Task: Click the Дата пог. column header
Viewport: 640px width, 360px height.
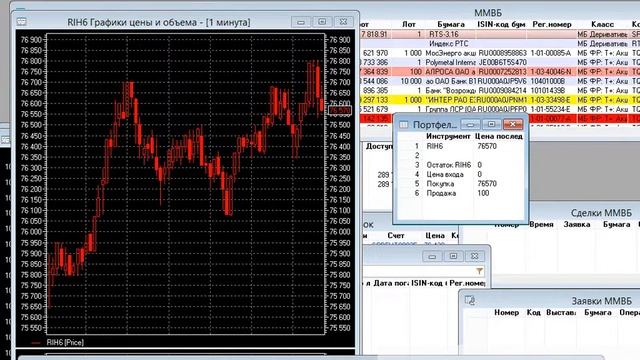Action: click(x=391, y=283)
